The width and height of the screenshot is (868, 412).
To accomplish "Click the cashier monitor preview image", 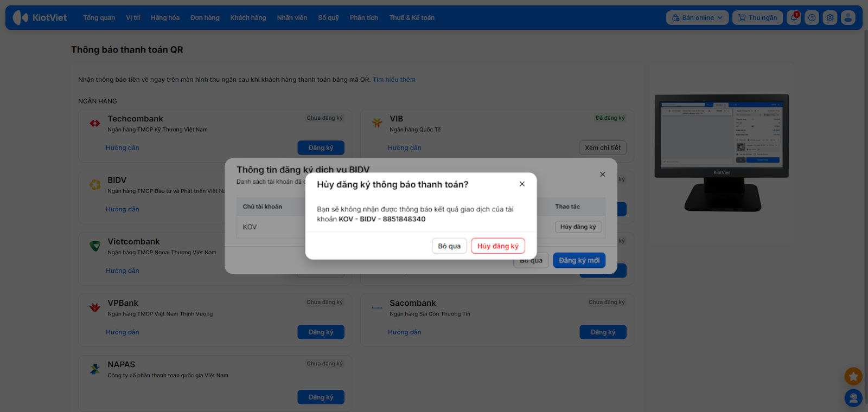I will pos(722,153).
